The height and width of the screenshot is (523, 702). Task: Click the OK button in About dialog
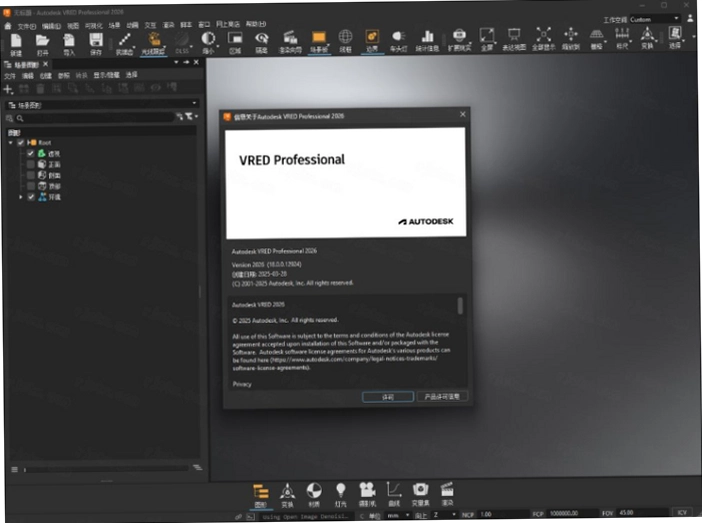pyautogui.click(x=388, y=397)
